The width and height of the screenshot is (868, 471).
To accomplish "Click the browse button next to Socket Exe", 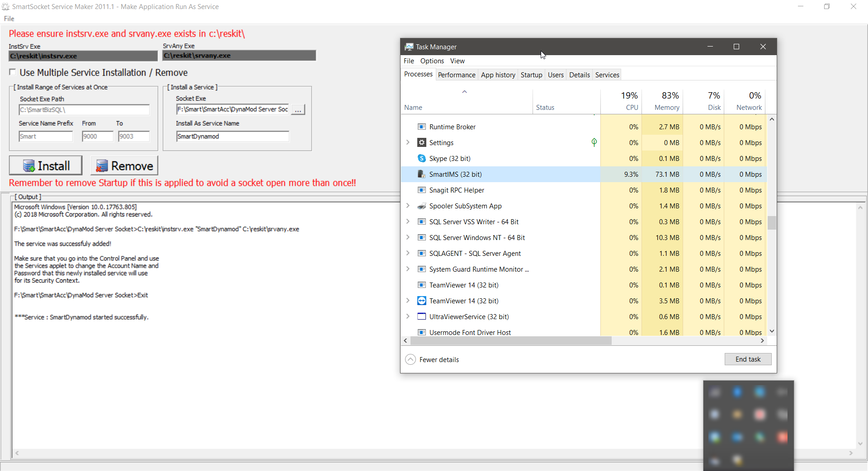I will [298, 110].
